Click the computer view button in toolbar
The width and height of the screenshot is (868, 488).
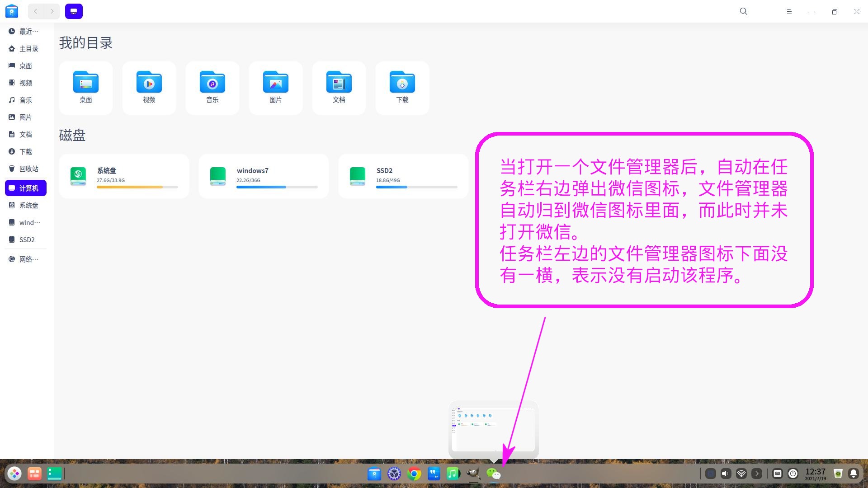coord(74,11)
